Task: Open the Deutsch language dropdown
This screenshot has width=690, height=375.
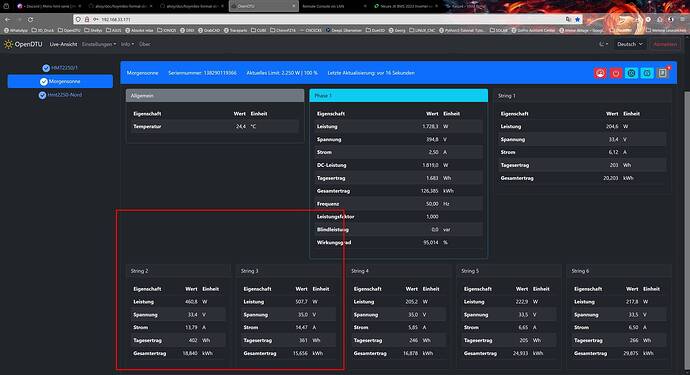Action: pos(630,44)
